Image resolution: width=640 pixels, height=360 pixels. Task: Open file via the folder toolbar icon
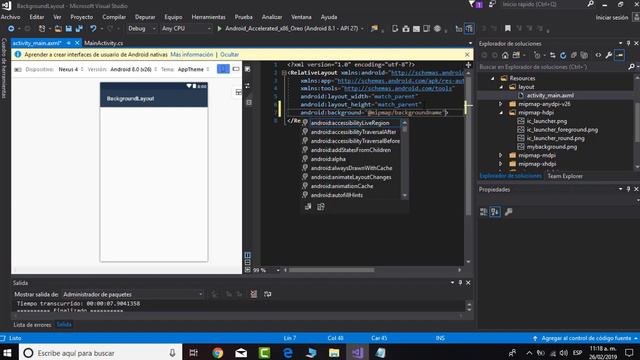click(x=58, y=29)
